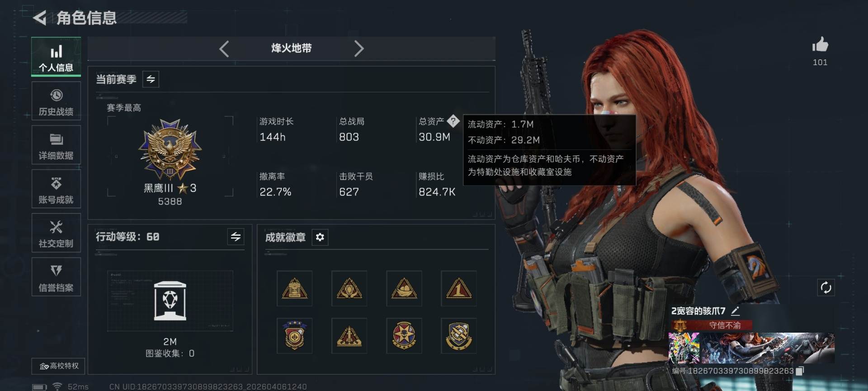Switch to previous mode with left chevron
Viewport: 868px width, 391px height.
[224, 48]
